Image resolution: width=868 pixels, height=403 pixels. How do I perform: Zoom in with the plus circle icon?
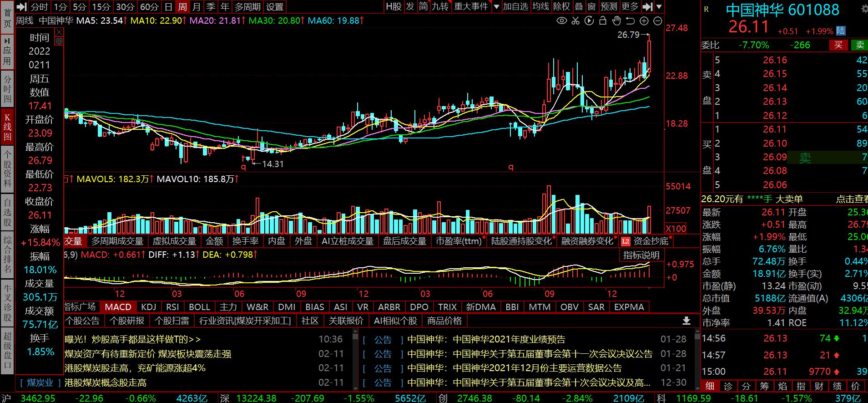tap(644, 20)
